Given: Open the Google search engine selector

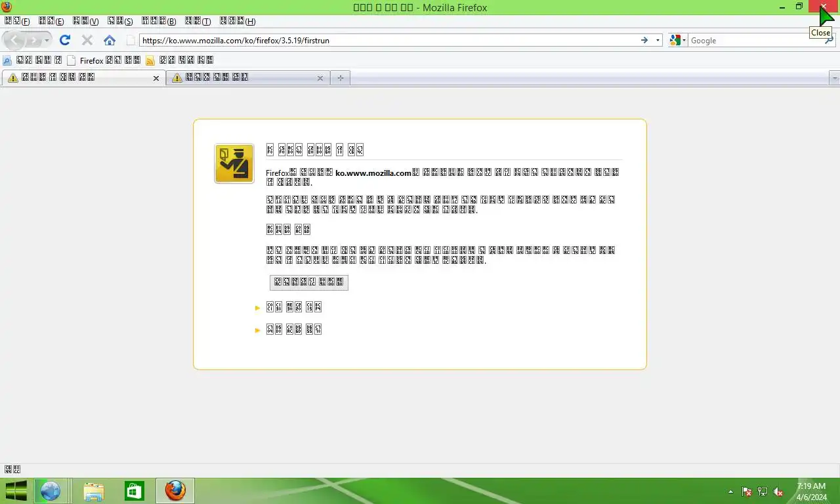Looking at the screenshot, I should tap(678, 41).
